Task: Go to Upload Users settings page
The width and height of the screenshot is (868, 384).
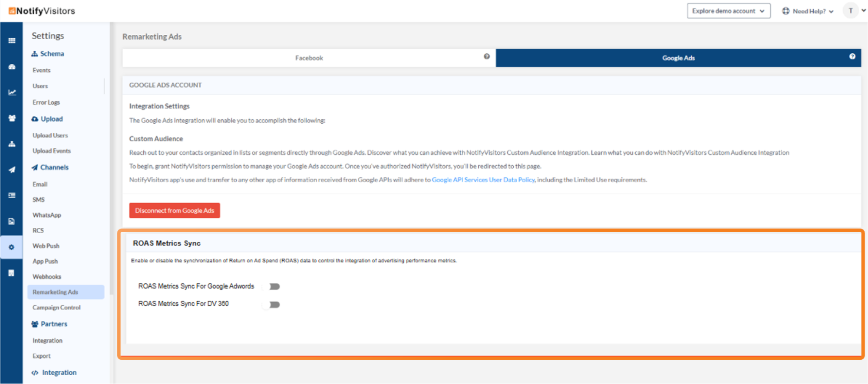Action: [50, 135]
